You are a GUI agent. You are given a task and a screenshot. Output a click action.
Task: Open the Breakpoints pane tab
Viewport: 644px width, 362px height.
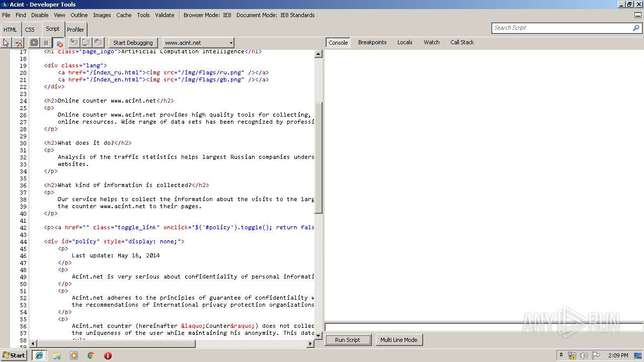click(x=372, y=42)
